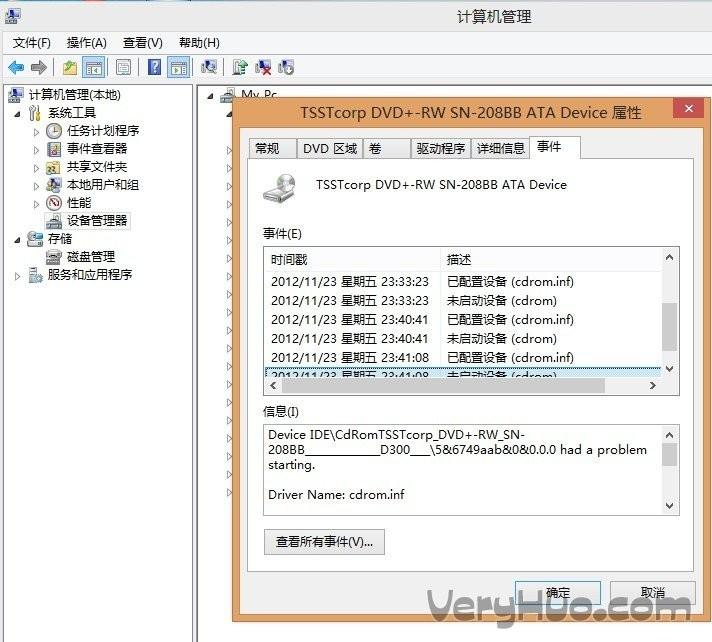Open the blue Help question mark icon
Image resolution: width=712 pixels, height=642 pixels.
[154, 68]
